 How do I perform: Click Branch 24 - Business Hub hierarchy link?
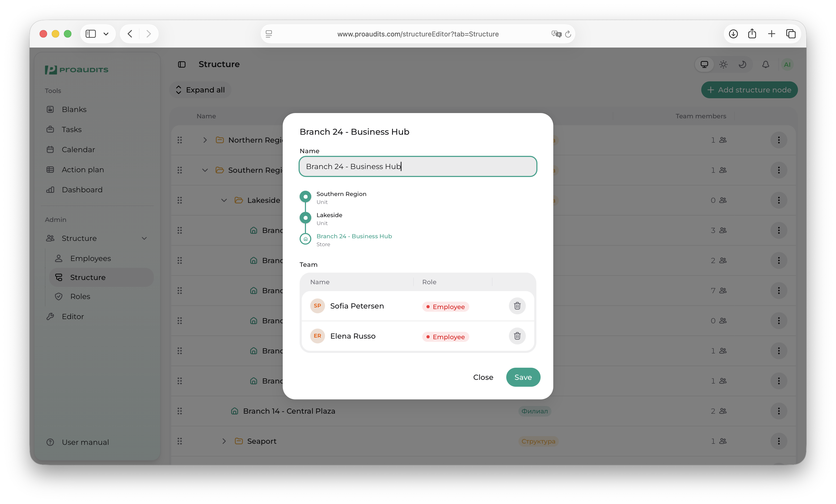354,236
